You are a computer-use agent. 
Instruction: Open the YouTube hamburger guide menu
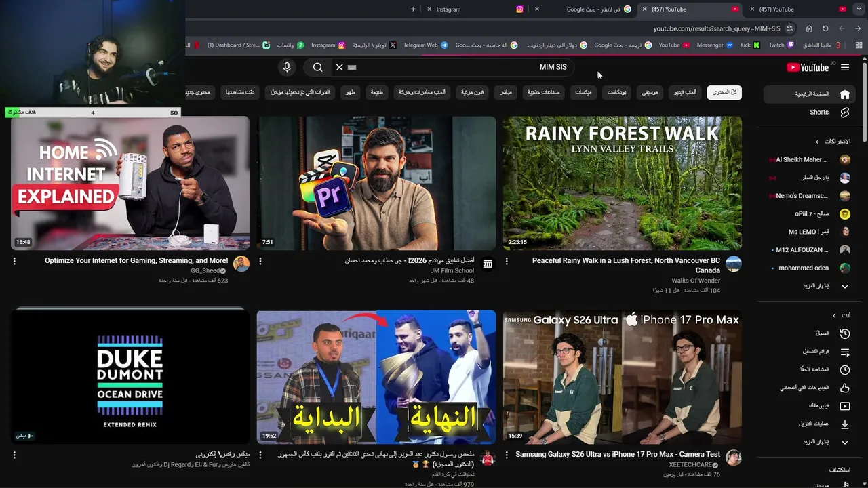[x=844, y=67]
